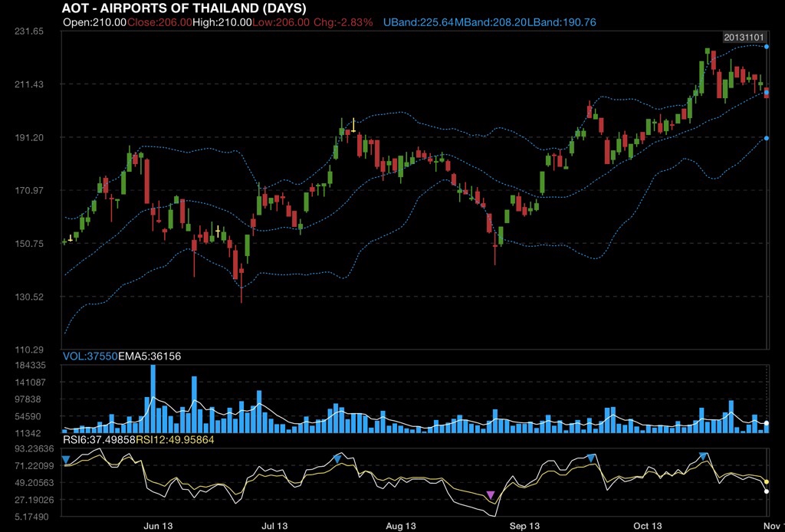Click the 191.20 price axis label
The height and width of the screenshot is (532, 785).
31,138
